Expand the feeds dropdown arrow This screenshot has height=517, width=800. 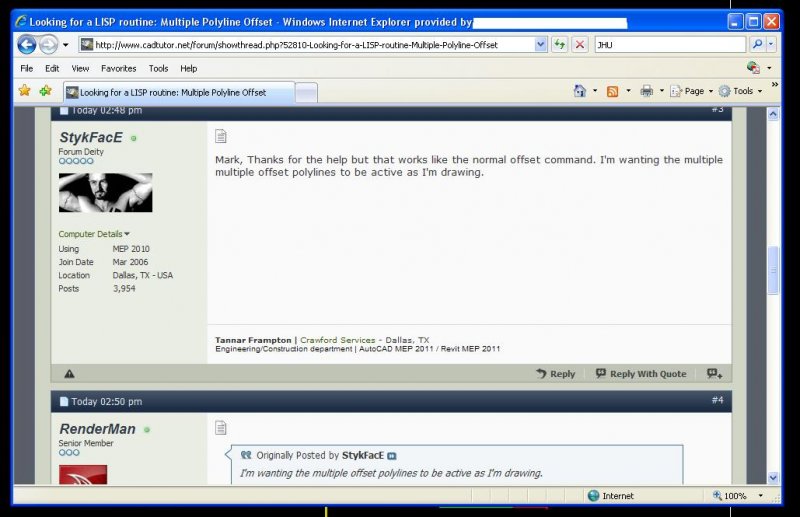(x=628, y=91)
